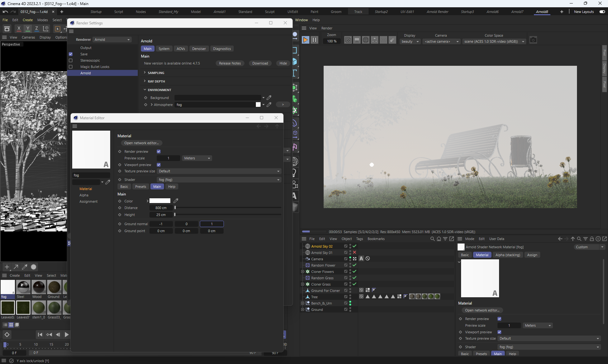Click the search icon in the Object Manager
The image size is (608, 364).
(x=432, y=239)
